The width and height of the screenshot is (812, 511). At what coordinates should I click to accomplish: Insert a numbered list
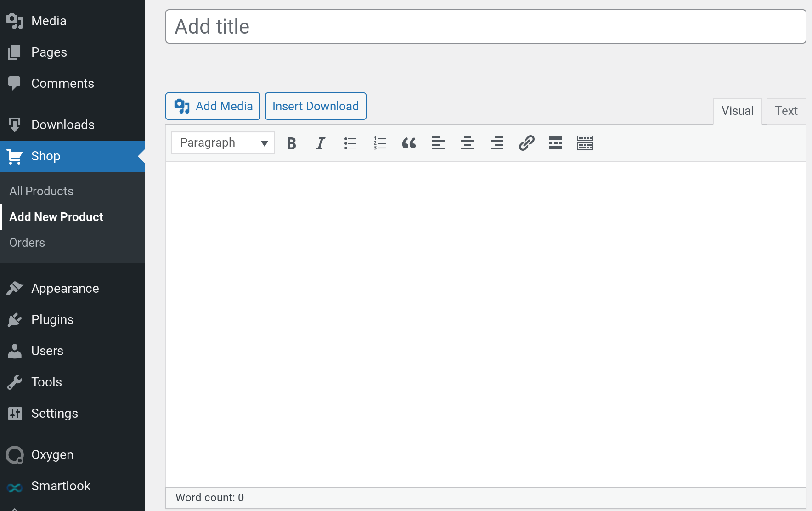coord(379,143)
